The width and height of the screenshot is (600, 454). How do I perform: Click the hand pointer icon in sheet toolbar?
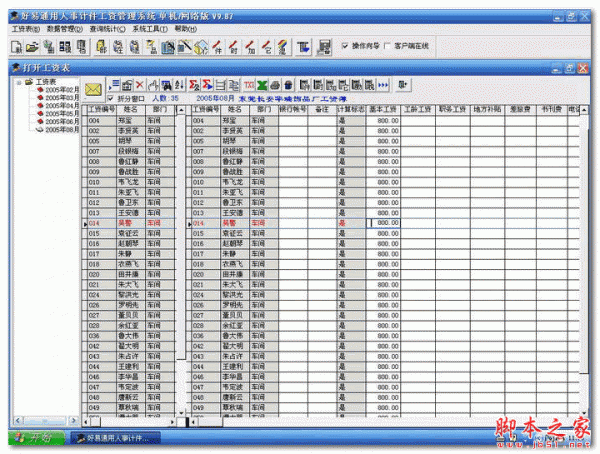pos(153,85)
